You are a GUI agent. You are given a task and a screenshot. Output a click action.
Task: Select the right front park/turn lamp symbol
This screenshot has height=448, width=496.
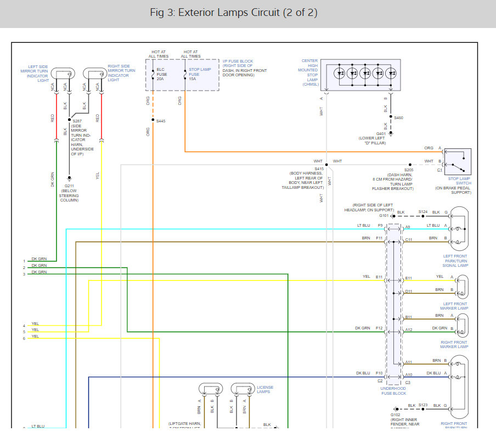point(459,387)
